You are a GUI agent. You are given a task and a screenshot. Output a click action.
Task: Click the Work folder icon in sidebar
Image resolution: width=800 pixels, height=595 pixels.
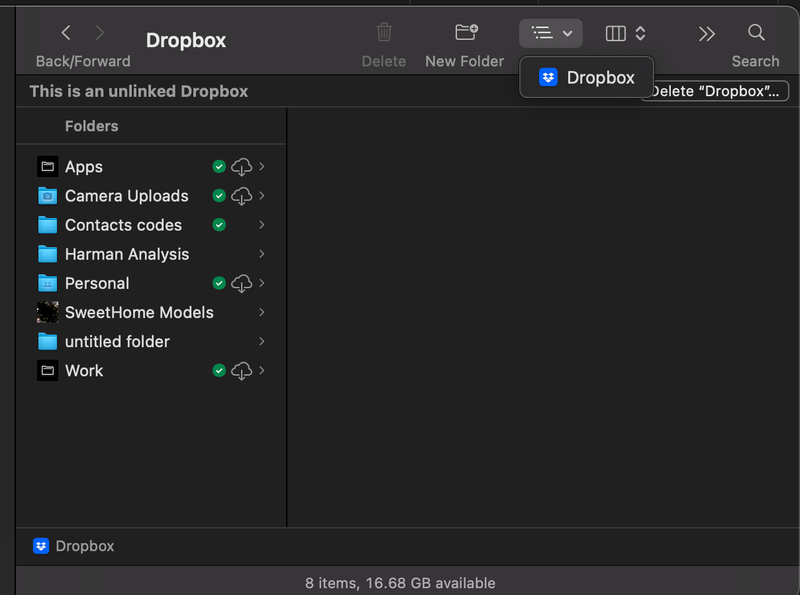pos(46,370)
